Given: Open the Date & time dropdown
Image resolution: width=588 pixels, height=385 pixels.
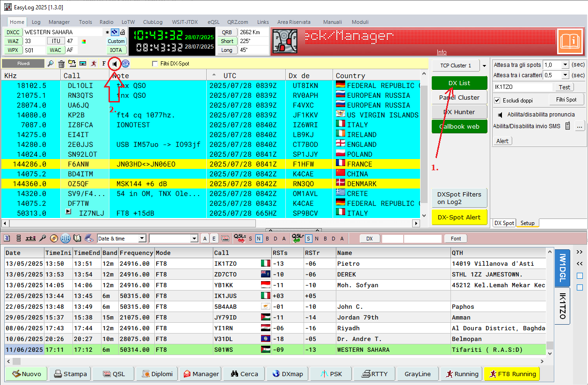Looking at the screenshot, I should (x=142, y=239).
